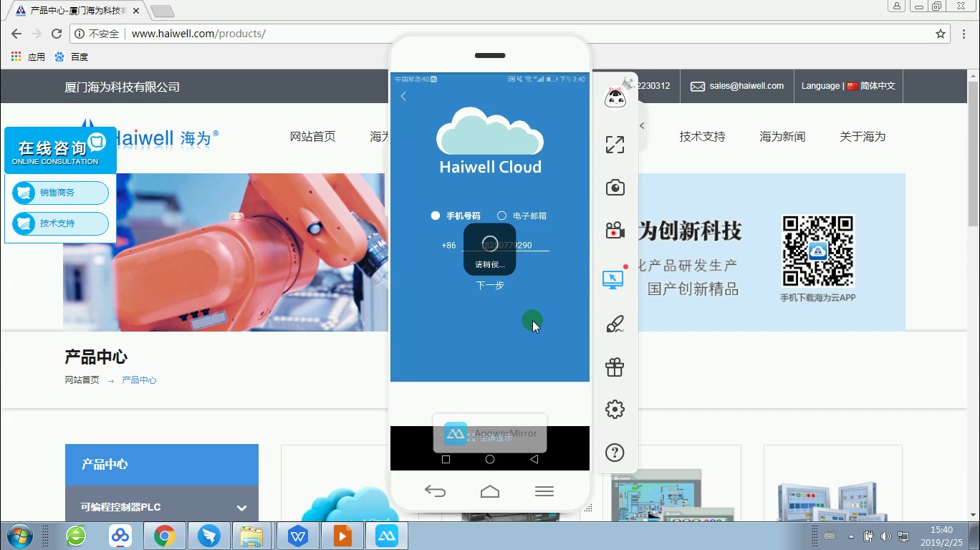Open the 海为新闻 nav menu
980x550 pixels.
tap(782, 136)
